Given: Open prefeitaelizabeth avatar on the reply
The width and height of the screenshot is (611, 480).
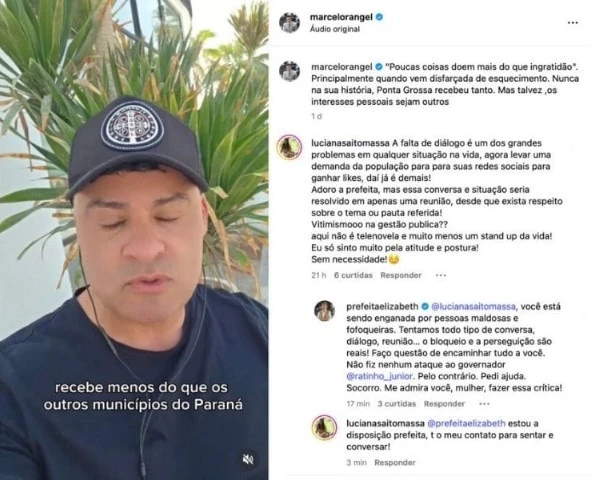Looking at the screenshot, I should pos(325,311).
